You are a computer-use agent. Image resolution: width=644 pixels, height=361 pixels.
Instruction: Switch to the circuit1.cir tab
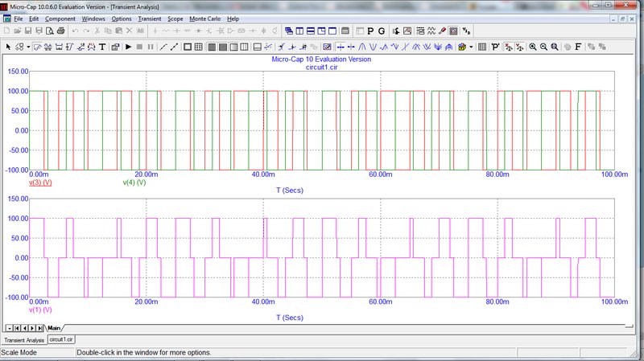tap(61, 340)
